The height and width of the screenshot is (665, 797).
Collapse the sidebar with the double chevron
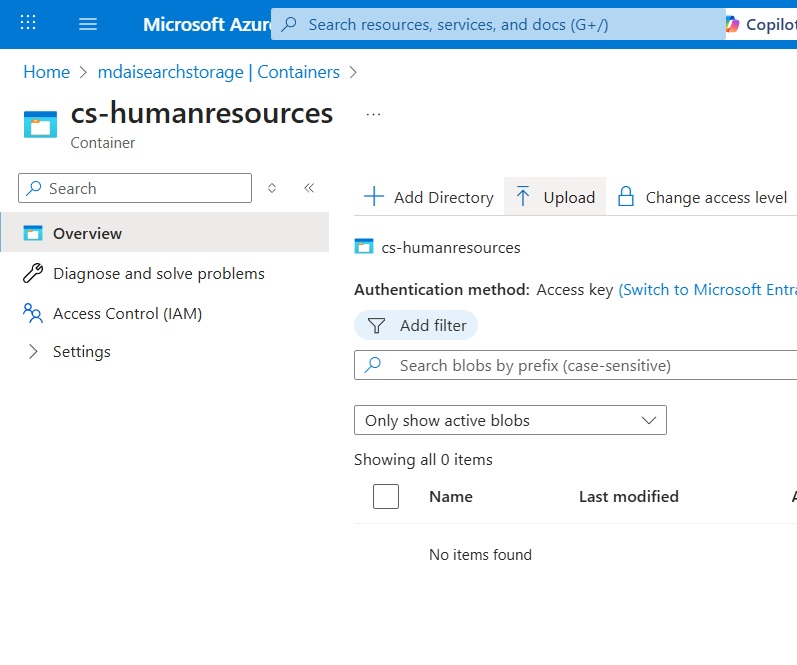(x=309, y=188)
